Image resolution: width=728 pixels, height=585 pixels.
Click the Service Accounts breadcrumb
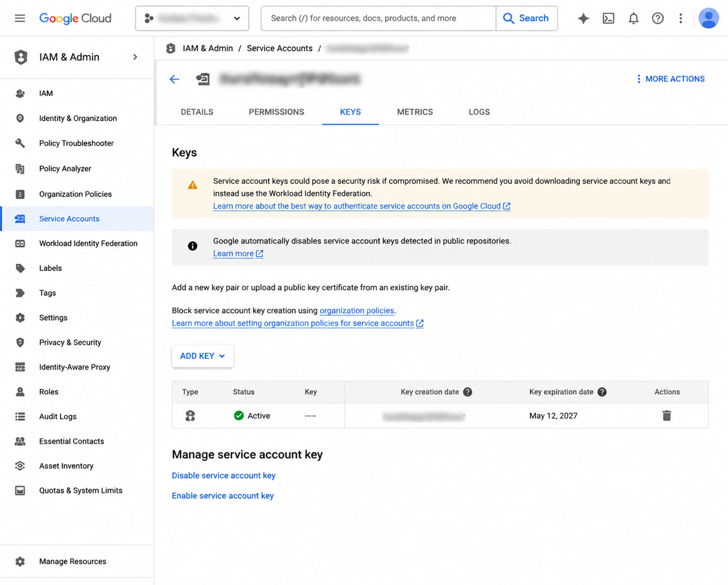pos(279,48)
